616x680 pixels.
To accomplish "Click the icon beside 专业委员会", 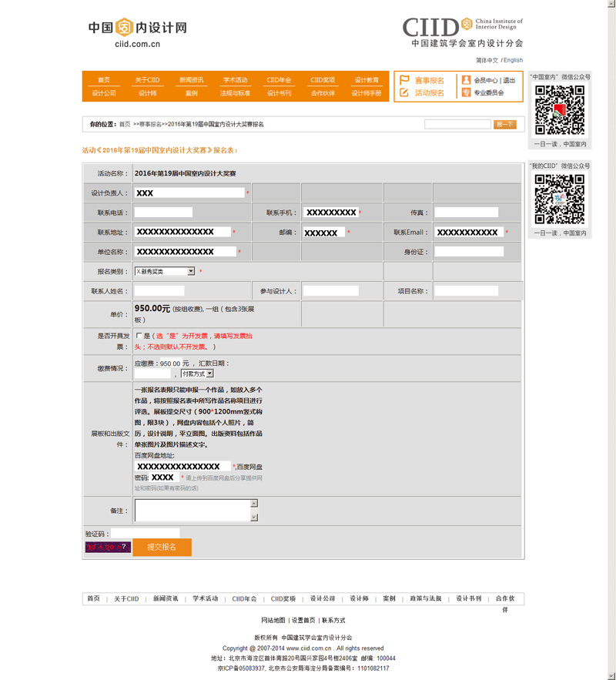I will pos(466,92).
